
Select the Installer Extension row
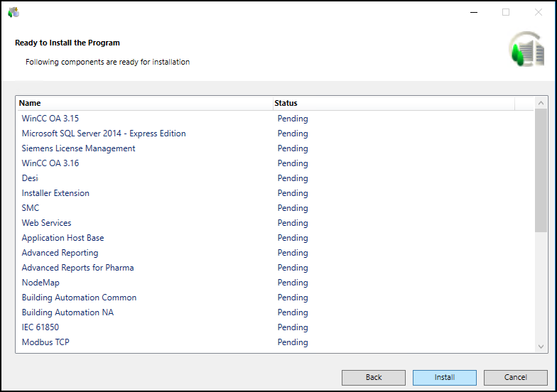point(55,193)
